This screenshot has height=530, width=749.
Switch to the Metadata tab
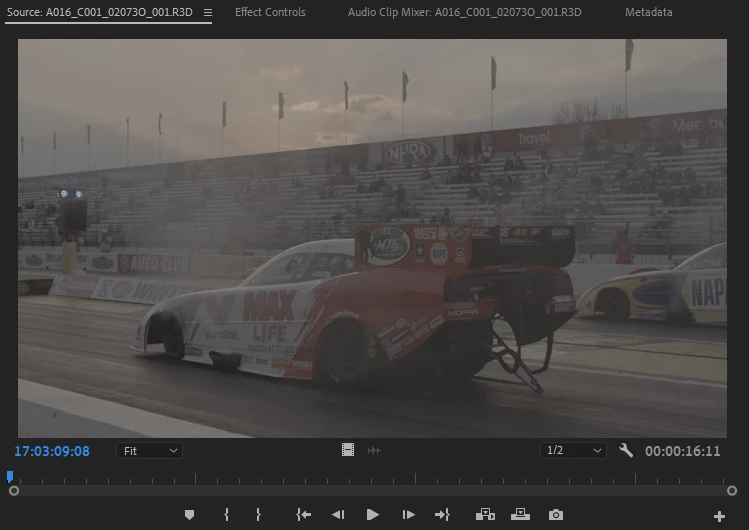click(648, 12)
